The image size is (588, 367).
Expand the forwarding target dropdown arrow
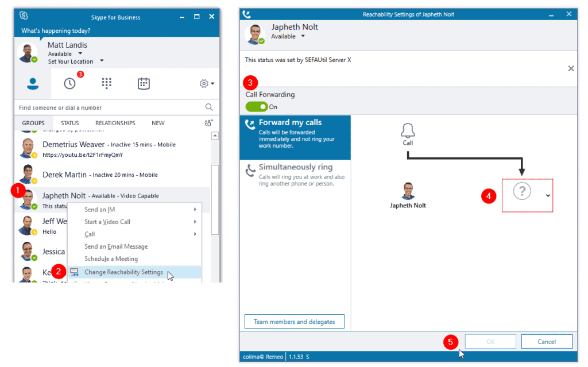click(548, 195)
